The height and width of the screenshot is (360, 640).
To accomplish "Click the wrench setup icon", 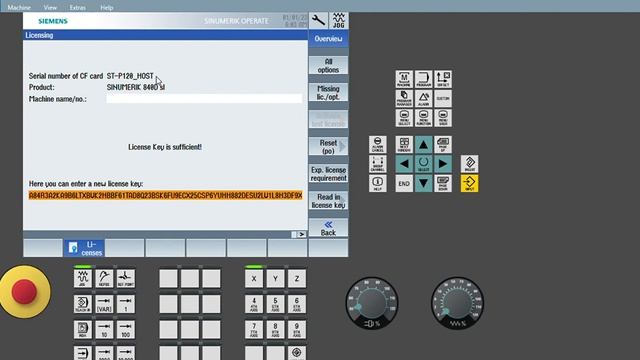I will (318, 20).
